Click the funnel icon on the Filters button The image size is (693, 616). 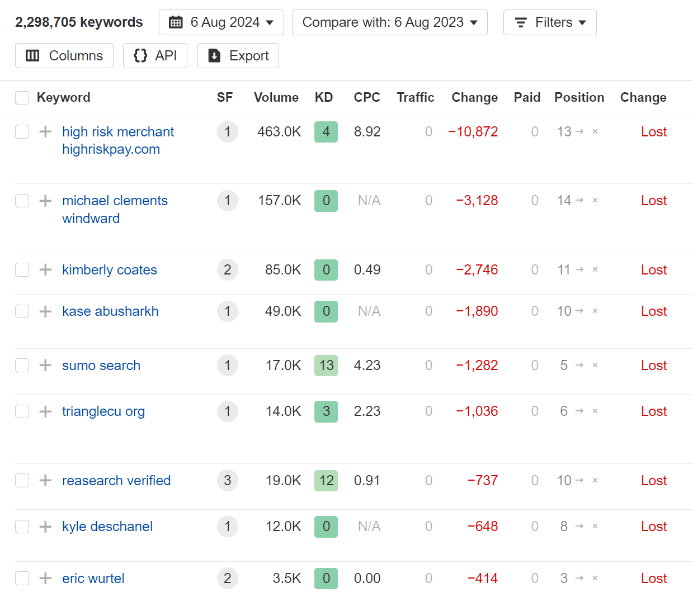[x=521, y=22]
